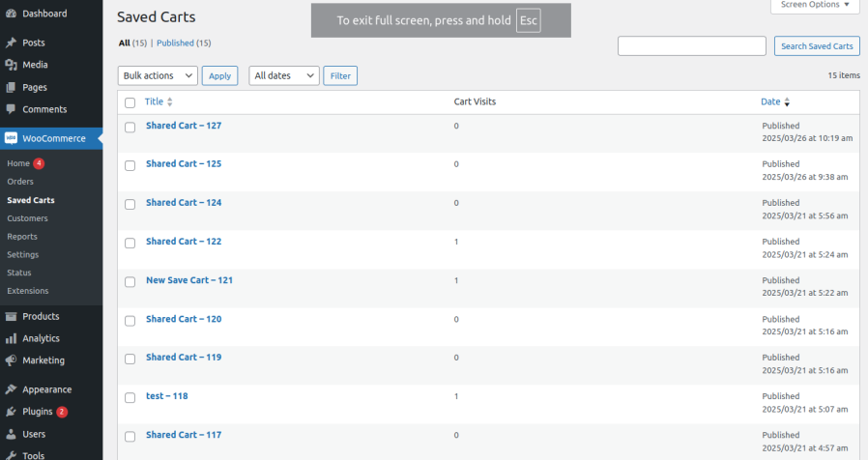
Task: Click the Marketing megaphone icon
Action: tap(11, 360)
